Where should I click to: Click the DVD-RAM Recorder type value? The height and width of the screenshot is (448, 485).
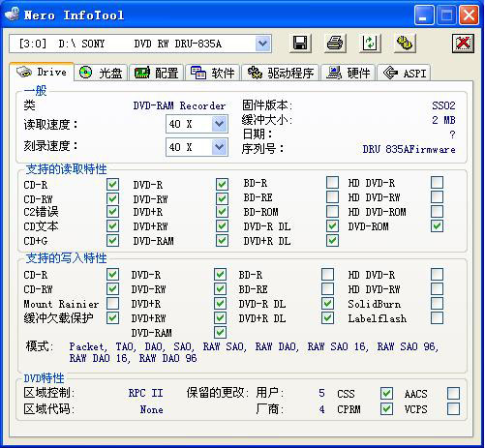coord(179,105)
